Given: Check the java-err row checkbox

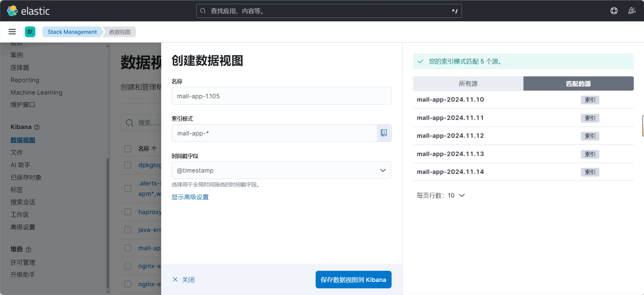Looking at the screenshot, I should point(128,230).
